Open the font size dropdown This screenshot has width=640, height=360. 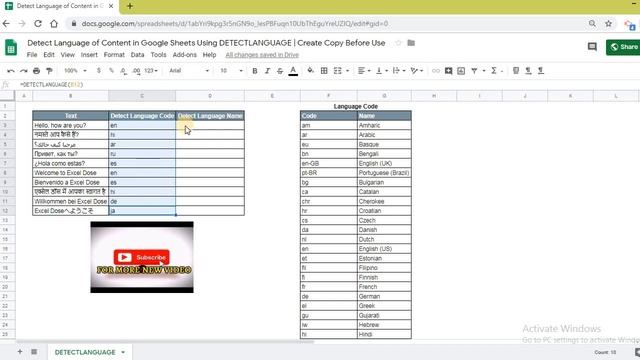[231, 71]
